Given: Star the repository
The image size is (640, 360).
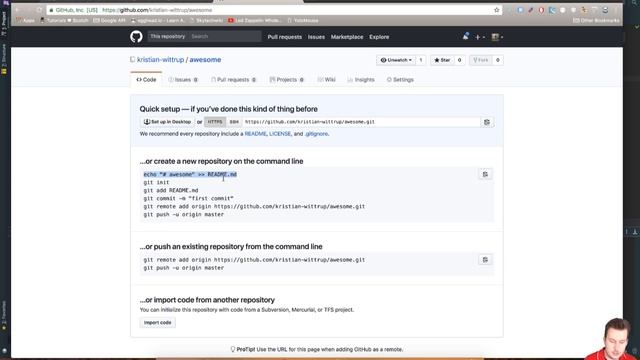Looking at the screenshot, I should pos(442,60).
